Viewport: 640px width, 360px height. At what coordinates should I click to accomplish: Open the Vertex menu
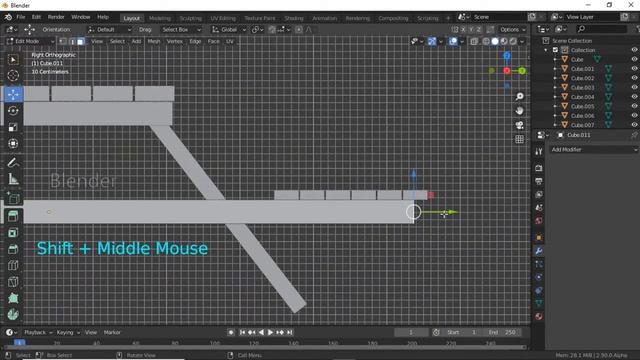pyautogui.click(x=174, y=41)
